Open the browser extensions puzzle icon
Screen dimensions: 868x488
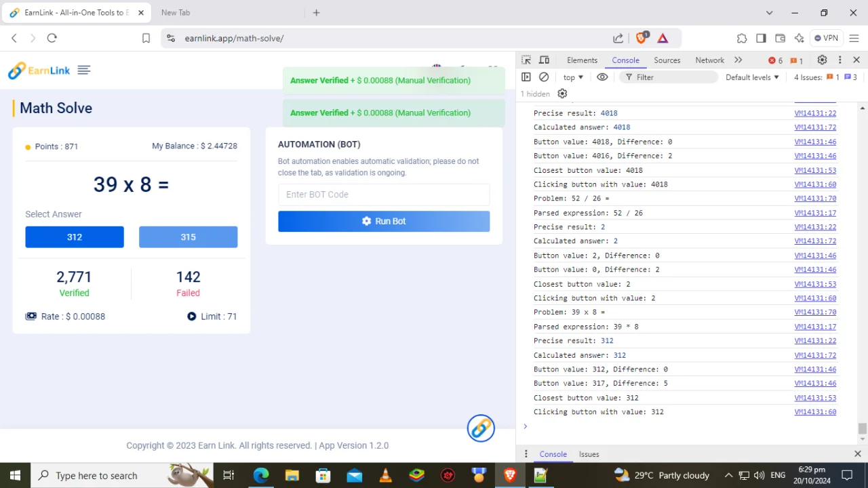tap(742, 38)
